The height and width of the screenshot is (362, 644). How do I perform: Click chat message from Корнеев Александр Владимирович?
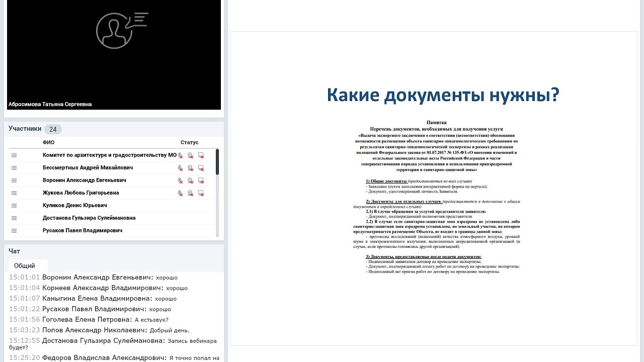(x=98, y=288)
